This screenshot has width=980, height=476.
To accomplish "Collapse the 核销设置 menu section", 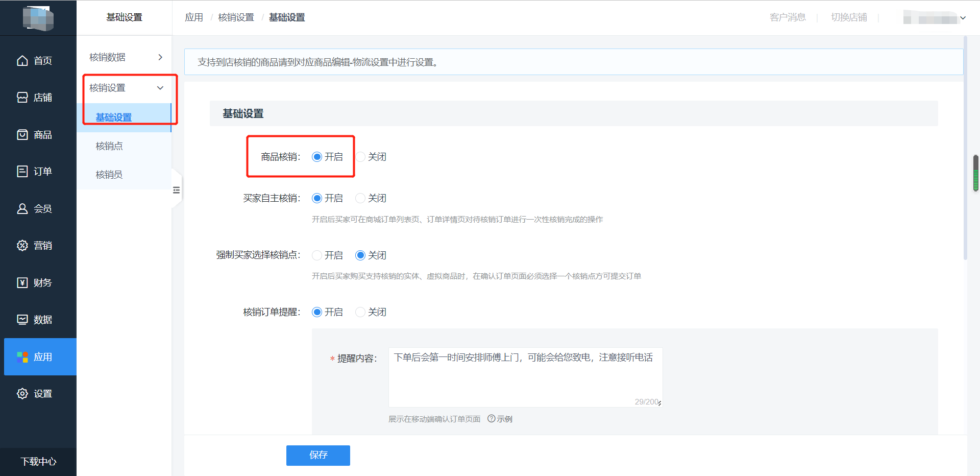I will tap(160, 88).
